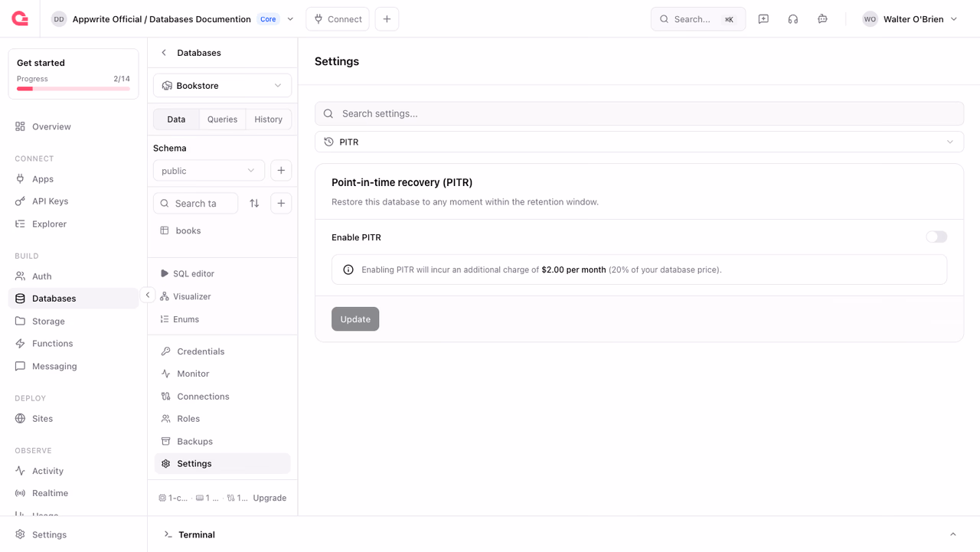Click the Search tables field

coord(196,204)
